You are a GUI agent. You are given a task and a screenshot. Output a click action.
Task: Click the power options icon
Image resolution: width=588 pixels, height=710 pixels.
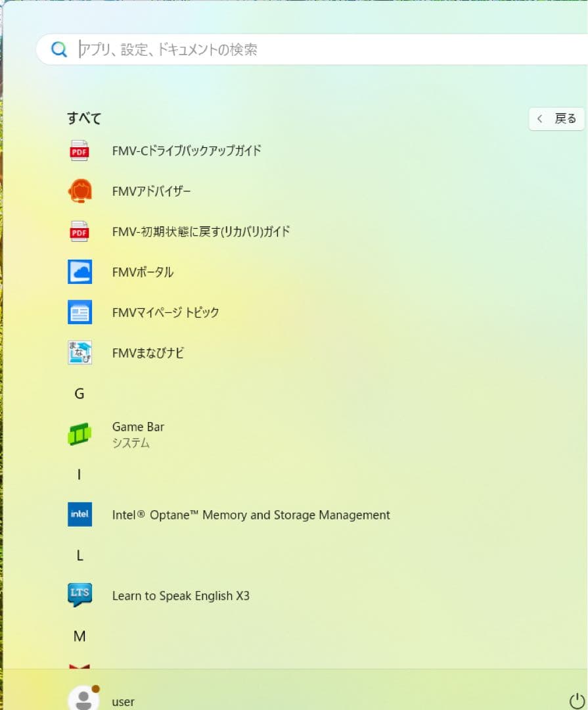(x=574, y=701)
